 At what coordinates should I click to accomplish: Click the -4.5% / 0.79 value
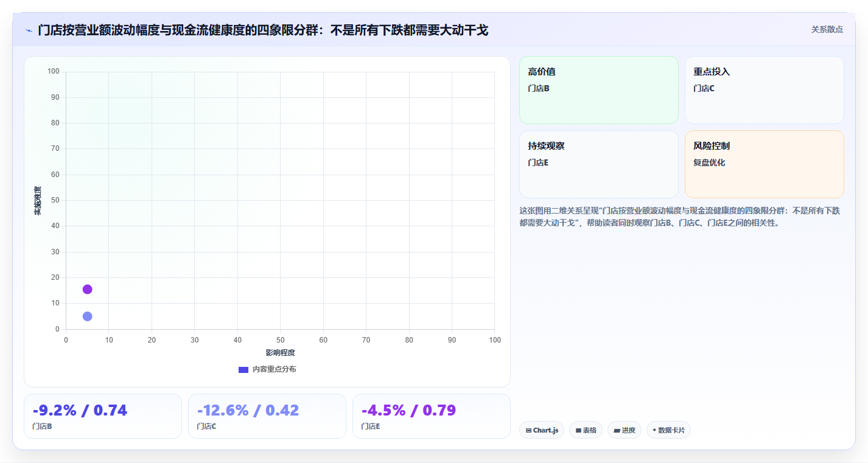coord(408,411)
